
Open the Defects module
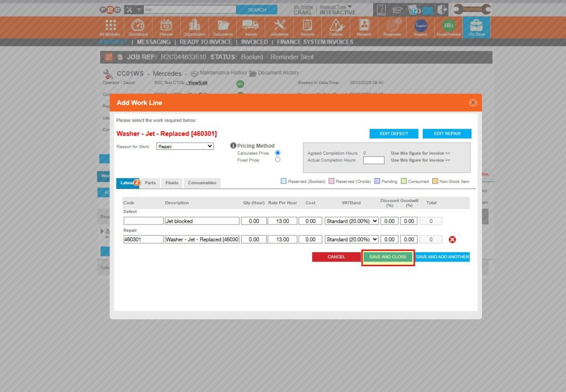[x=336, y=26]
